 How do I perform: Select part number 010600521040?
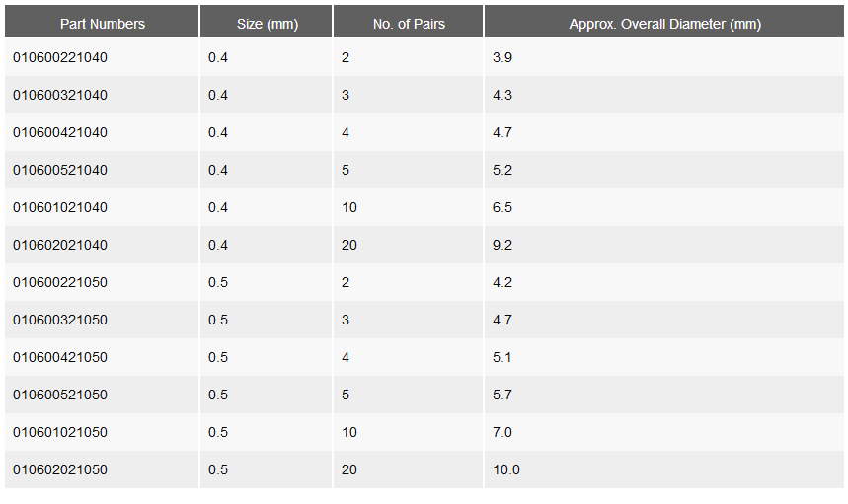pyautogui.click(x=60, y=170)
